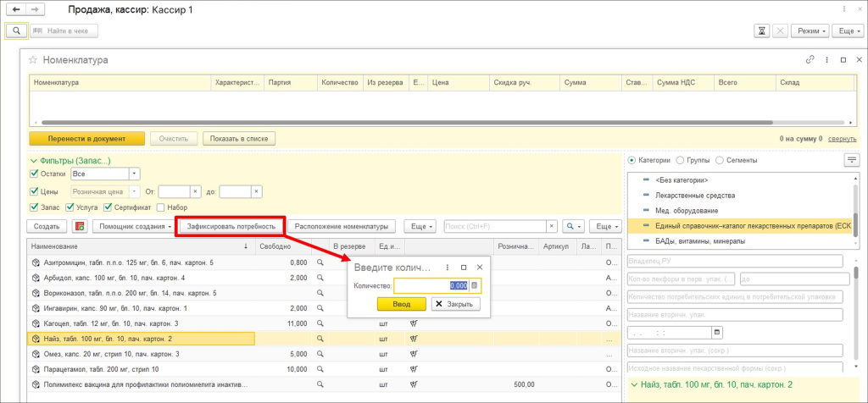
Task: Click Зафиксировать потребность button
Action: tap(231, 227)
